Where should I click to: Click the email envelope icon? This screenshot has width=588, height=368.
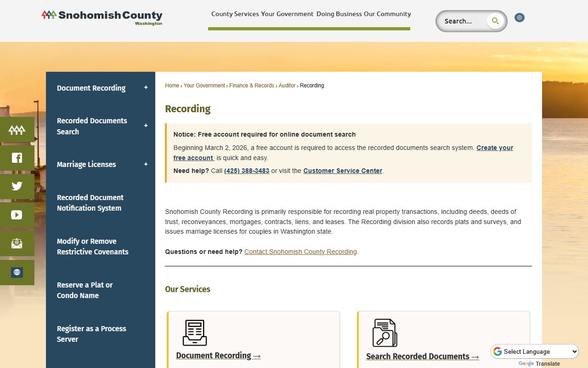coord(17,243)
